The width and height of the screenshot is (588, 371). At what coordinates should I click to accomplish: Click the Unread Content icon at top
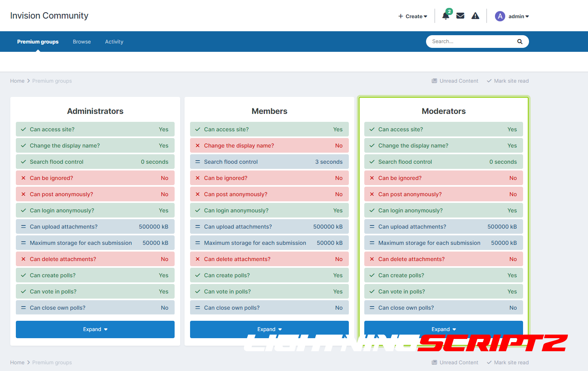(434, 81)
